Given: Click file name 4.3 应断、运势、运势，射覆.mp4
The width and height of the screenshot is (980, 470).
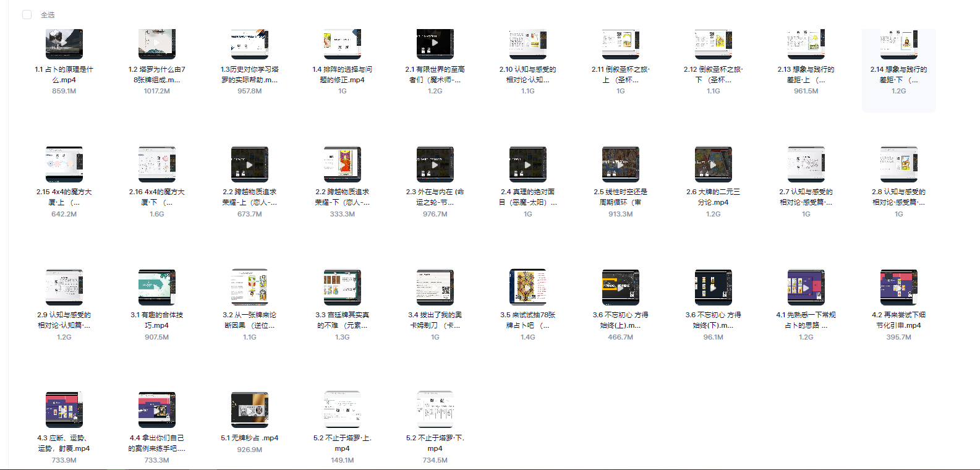Looking at the screenshot, I should tap(64, 443).
